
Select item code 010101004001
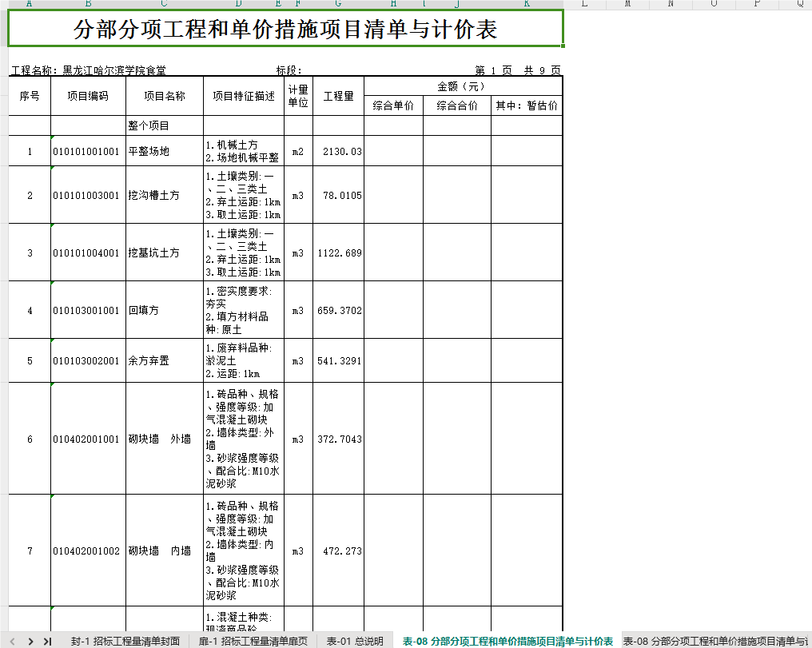88,252
